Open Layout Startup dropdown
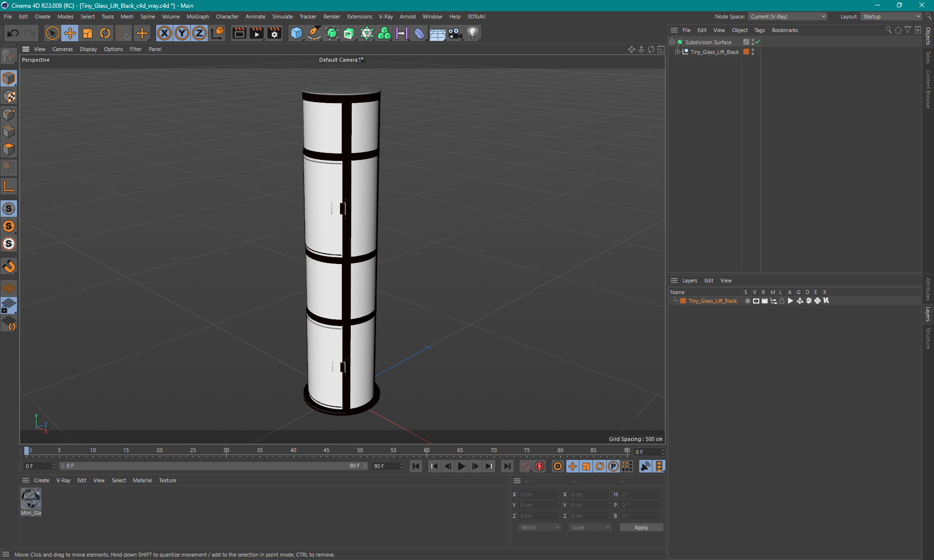This screenshot has height=560, width=934. [891, 17]
